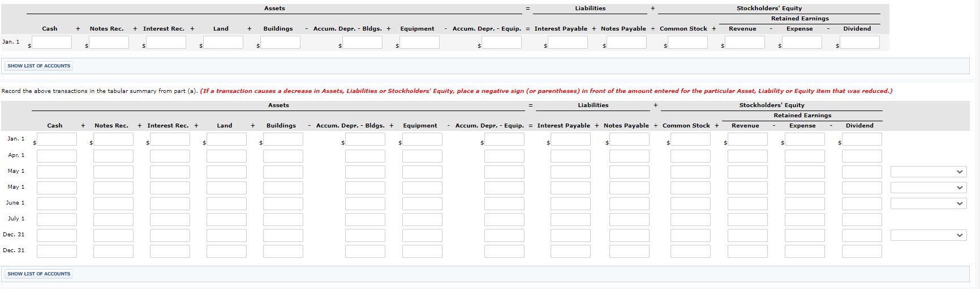980x289 pixels.
Task: Click the Cash field in the Apr. 1 row
Action: [57, 156]
